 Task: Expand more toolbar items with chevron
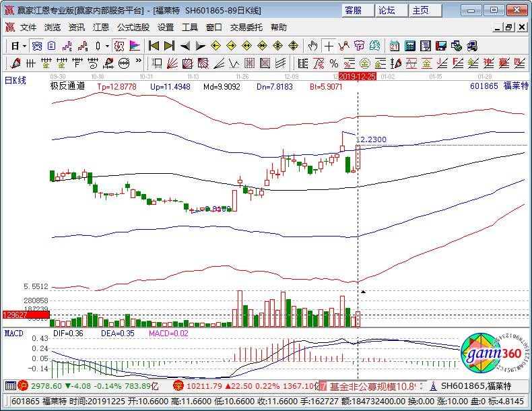click(x=139, y=61)
